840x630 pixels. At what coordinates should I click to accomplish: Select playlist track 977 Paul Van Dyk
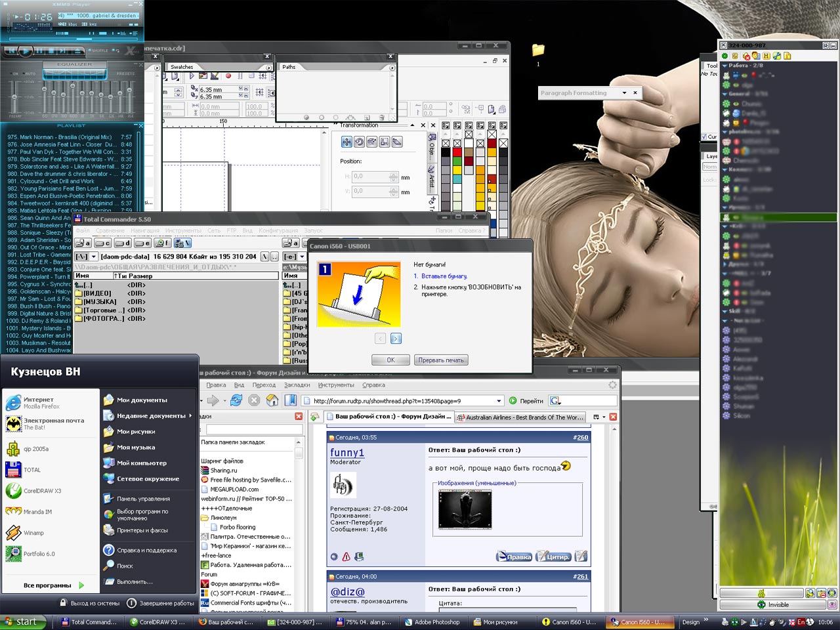[x=70, y=152]
